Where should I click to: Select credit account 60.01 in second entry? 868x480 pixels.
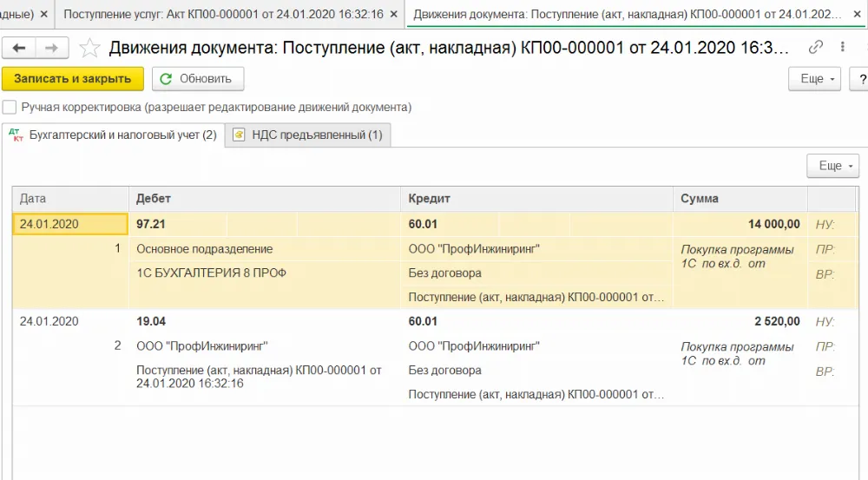[x=423, y=321]
